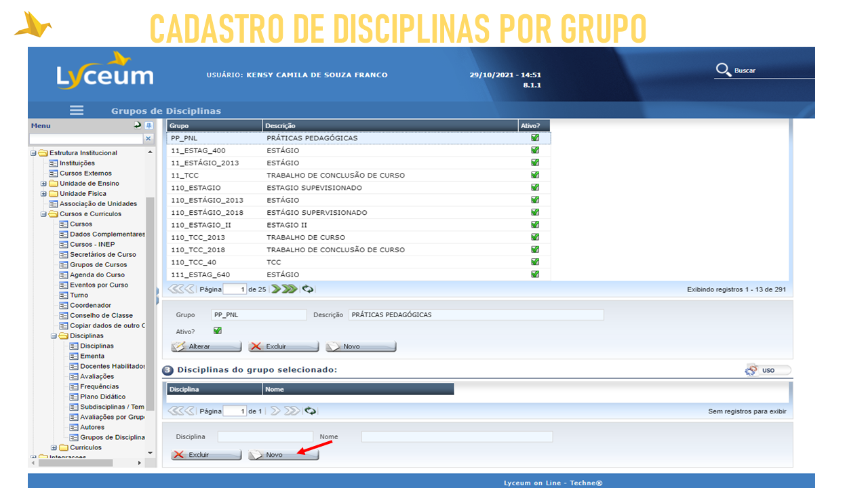868x488 pixels.
Task: Sort by the Ativo? column header
Action: click(534, 125)
